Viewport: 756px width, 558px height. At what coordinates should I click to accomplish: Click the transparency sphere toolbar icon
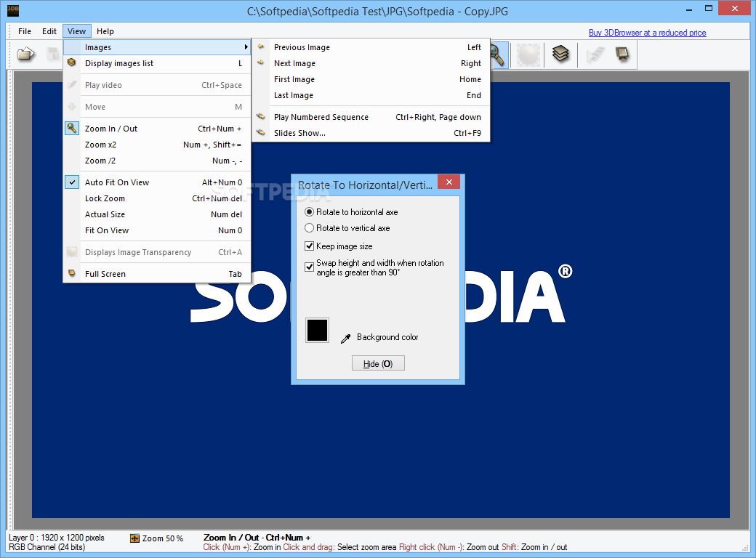click(x=528, y=54)
